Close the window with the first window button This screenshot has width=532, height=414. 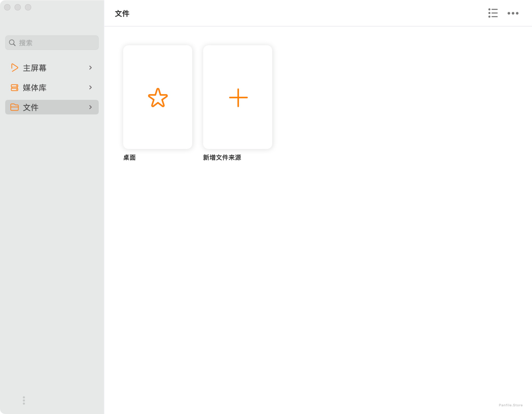[7, 7]
